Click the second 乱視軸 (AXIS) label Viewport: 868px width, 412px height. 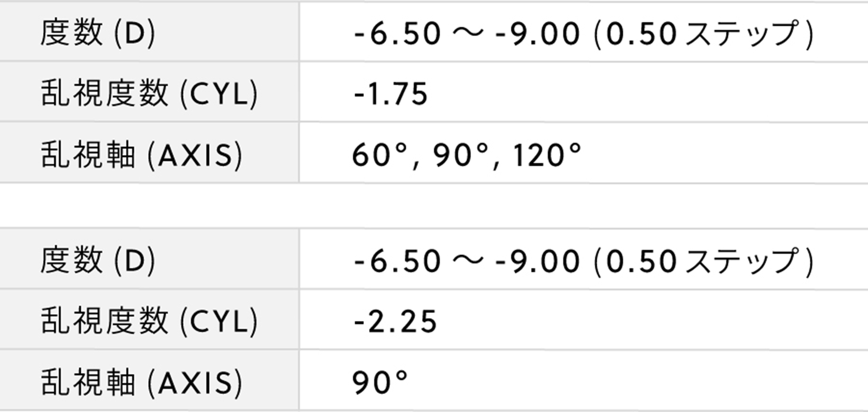click(141, 383)
